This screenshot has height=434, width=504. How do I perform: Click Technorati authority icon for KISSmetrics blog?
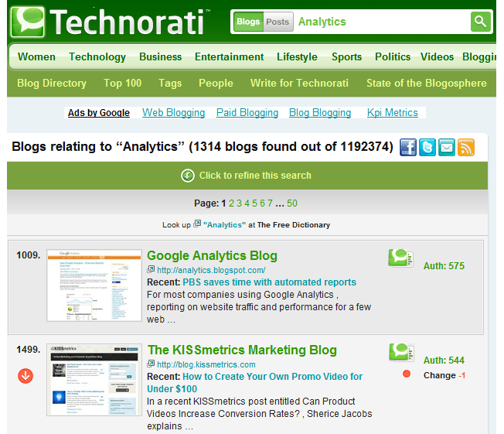pyautogui.click(x=401, y=352)
